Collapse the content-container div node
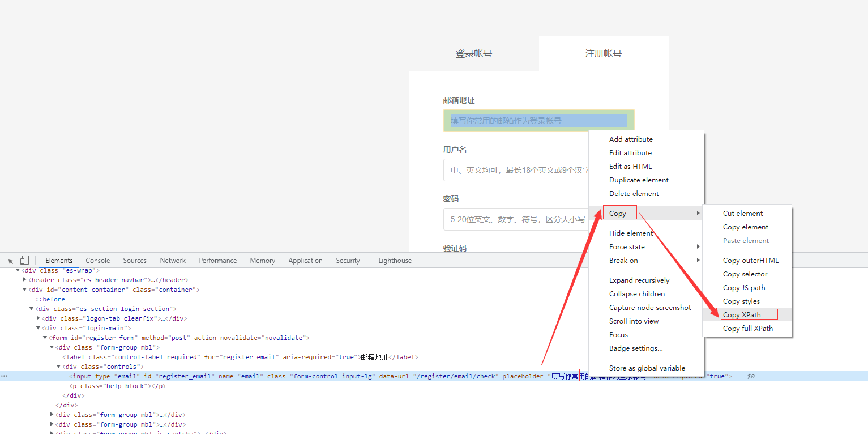 click(24, 290)
